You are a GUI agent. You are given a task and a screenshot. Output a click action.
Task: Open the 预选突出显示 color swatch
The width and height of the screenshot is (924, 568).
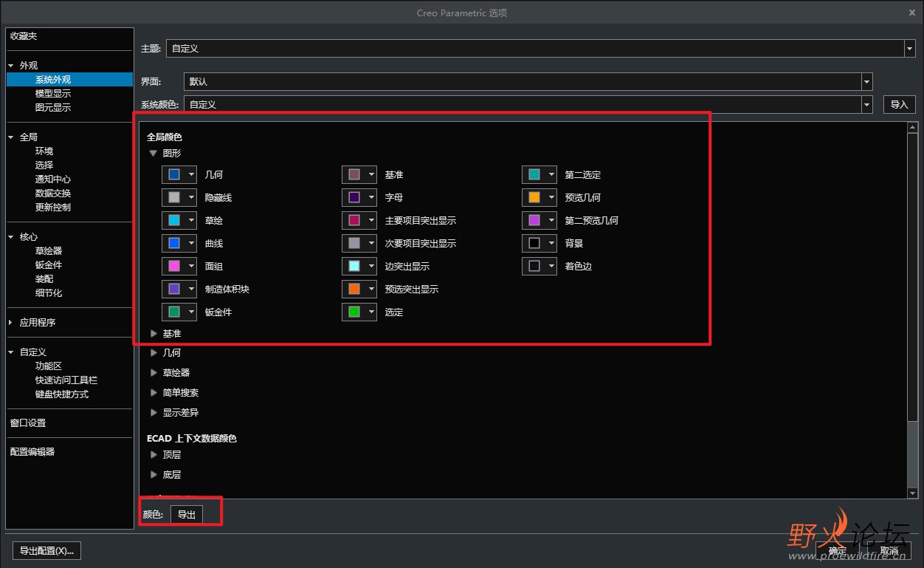point(359,289)
